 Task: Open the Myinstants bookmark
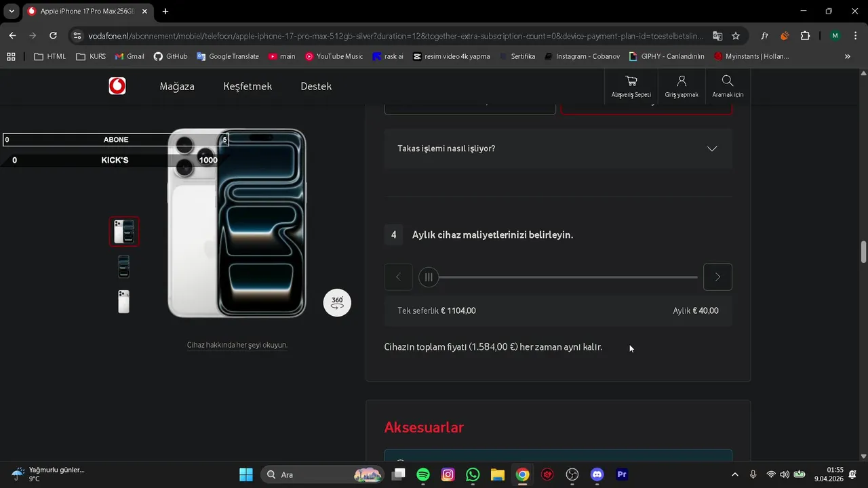[x=751, y=56]
